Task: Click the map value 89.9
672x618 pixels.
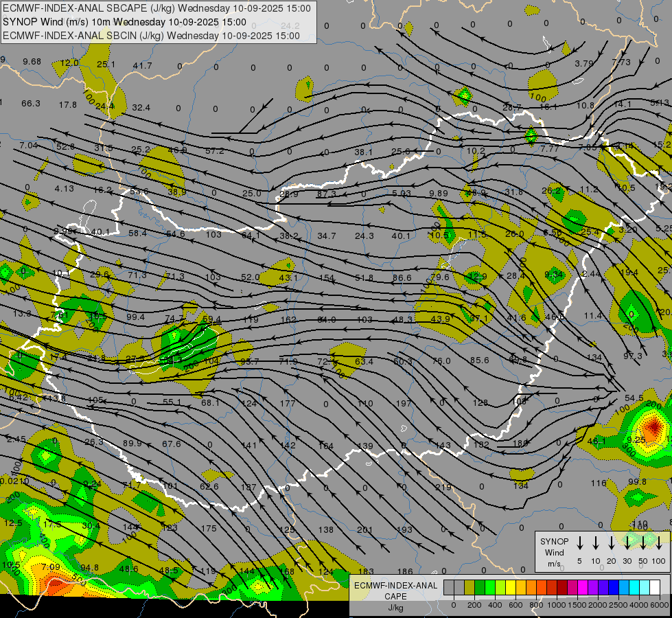Action: (x=132, y=444)
